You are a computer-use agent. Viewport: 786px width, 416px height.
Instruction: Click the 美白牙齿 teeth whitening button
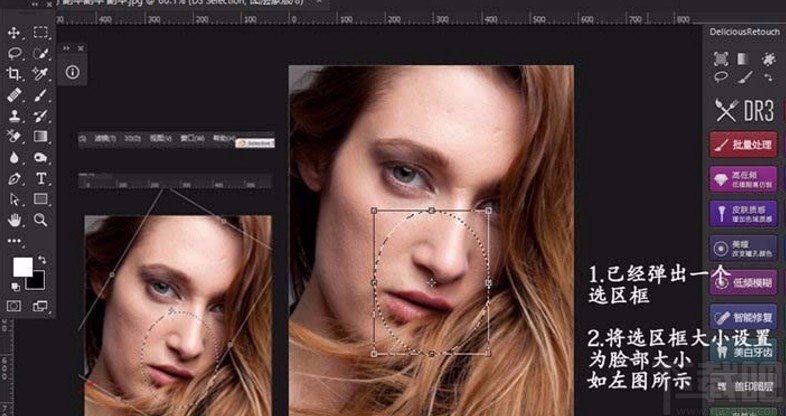pyautogui.click(x=743, y=351)
